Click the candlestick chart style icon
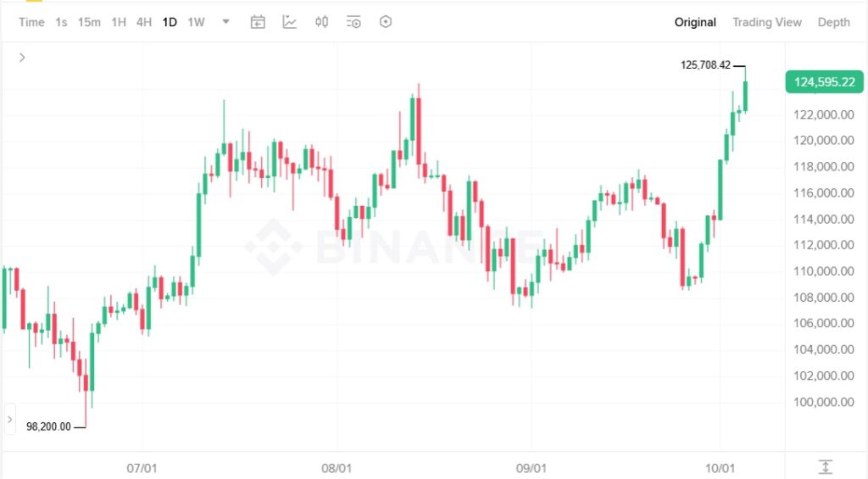The height and width of the screenshot is (479, 868). point(321,22)
